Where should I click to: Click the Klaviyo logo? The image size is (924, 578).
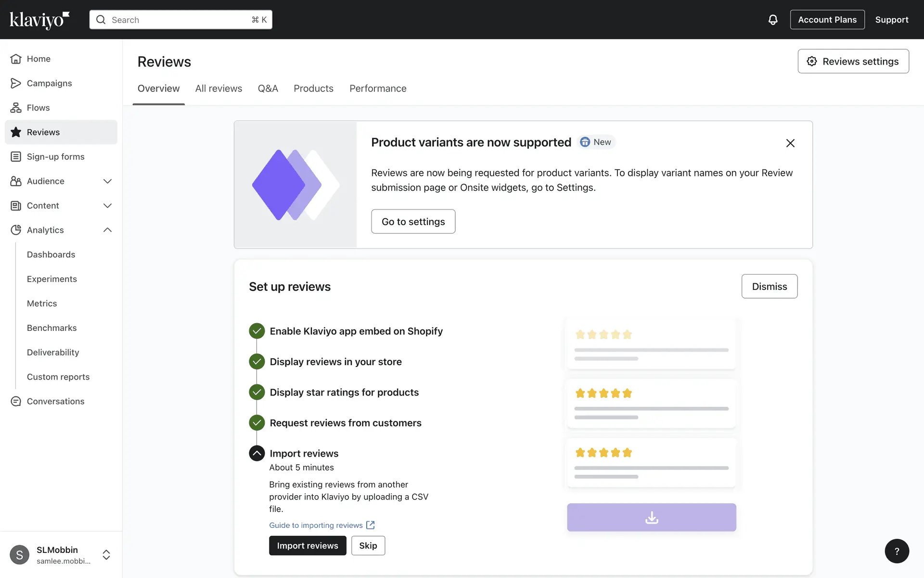39,20
